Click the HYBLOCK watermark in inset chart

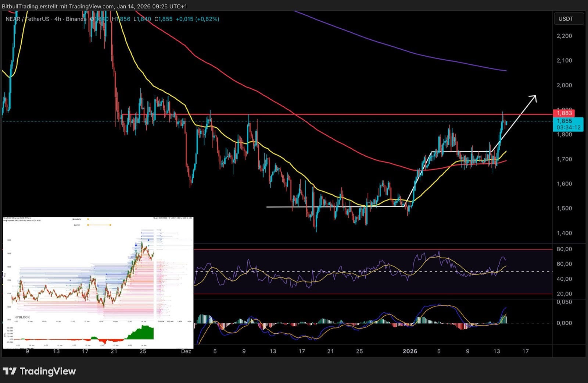(22, 317)
